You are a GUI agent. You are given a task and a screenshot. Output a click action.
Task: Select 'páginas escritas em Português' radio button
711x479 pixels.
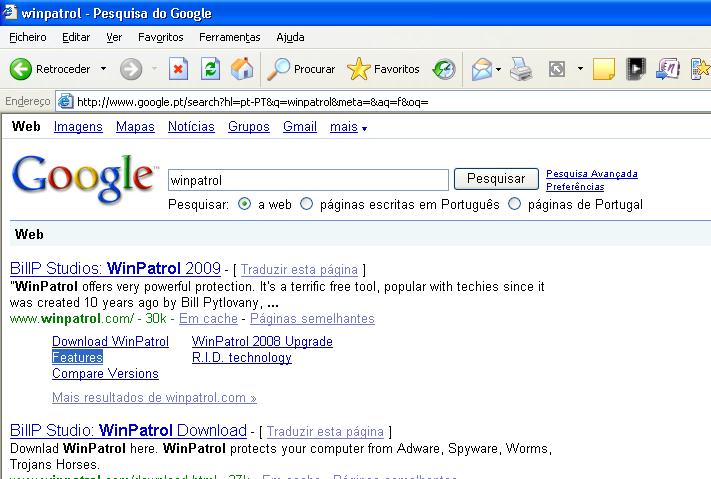[307, 204]
